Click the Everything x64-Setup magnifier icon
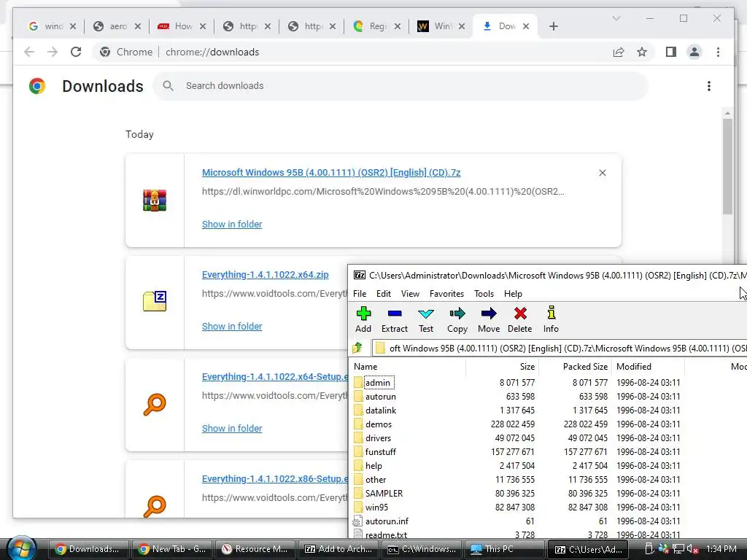 pos(155,404)
